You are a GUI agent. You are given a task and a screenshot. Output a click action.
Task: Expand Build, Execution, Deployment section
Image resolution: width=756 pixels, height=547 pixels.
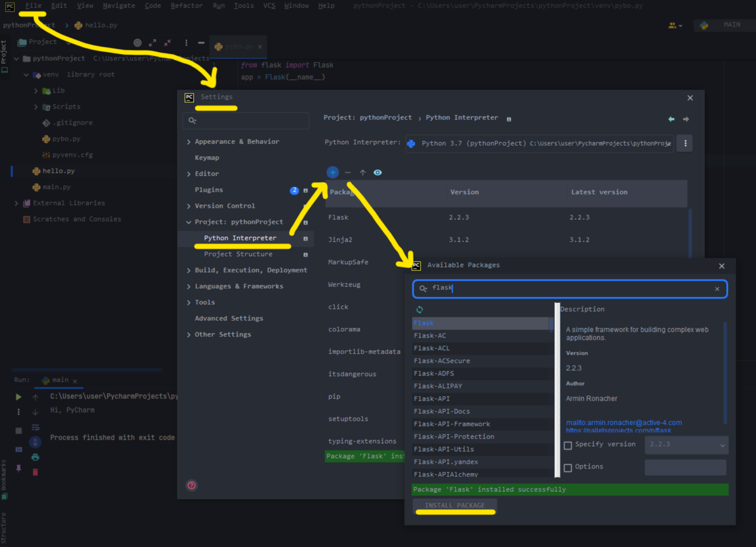[189, 270]
